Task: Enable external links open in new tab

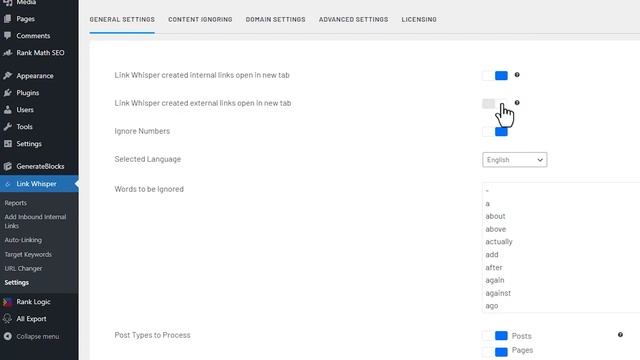Action: [x=495, y=103]
